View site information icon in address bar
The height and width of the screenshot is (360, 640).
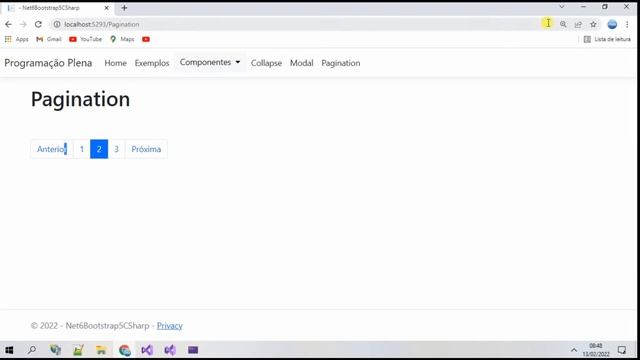click(57, 24)
